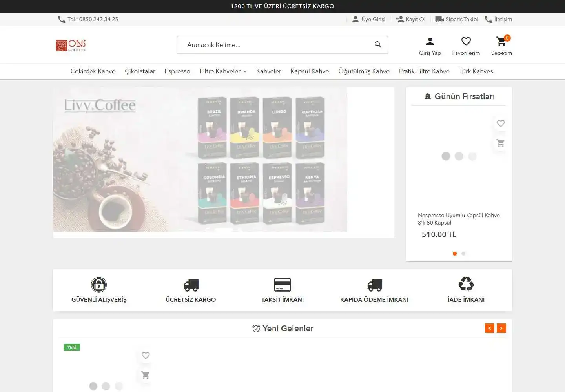This screenshot has width=565, height=392.
Task: Click Üye Girişi person icon
Action: point(355,19)
